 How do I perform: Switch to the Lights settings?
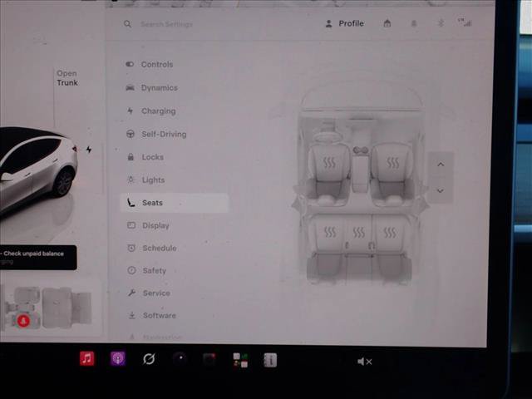click(x=146, y=180)
